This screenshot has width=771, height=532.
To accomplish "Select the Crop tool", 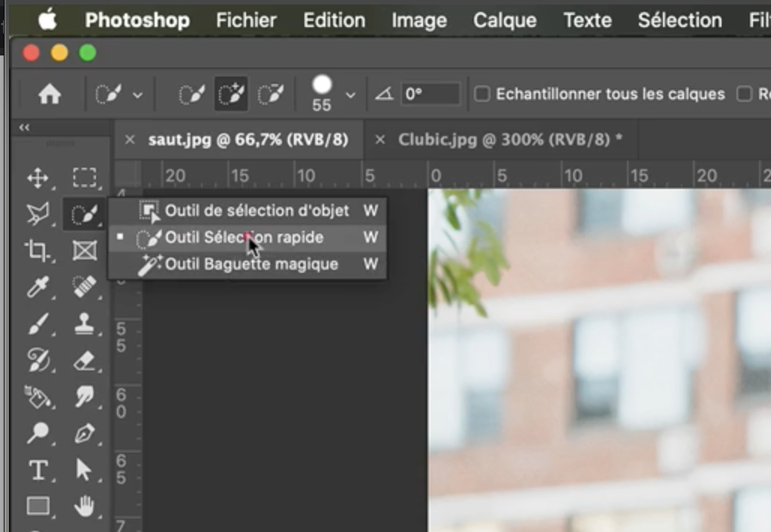I will point(37,250).
